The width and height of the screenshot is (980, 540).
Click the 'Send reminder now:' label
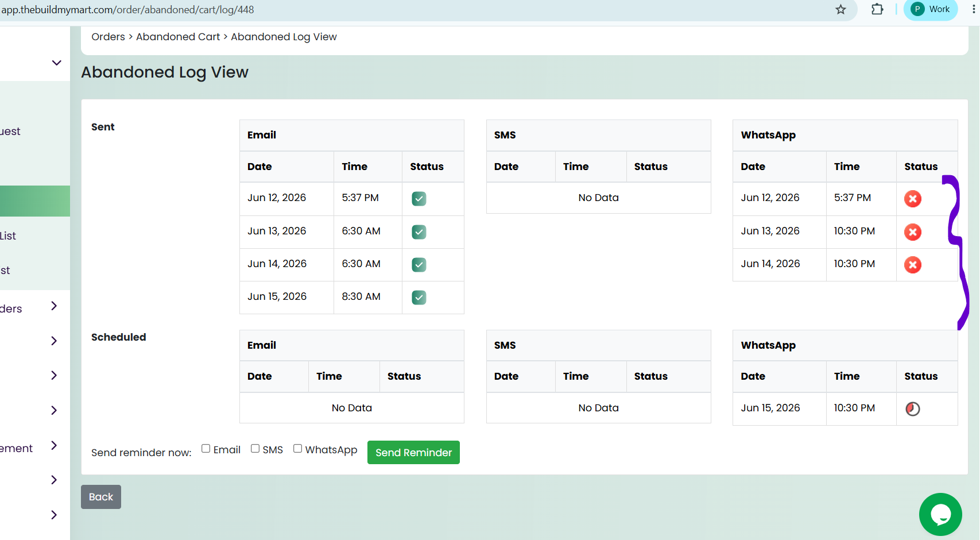click(141, 453)
